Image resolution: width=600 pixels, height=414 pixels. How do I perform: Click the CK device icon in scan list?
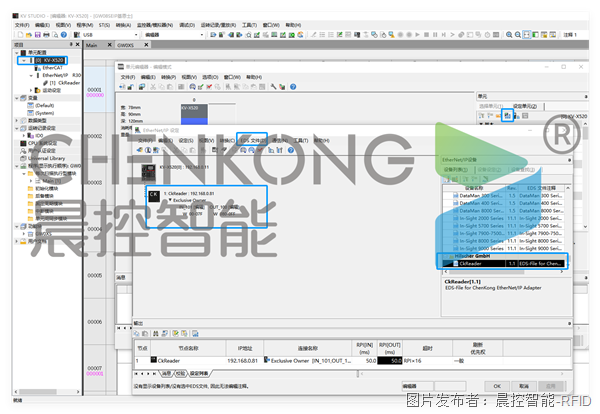coord(154,196)
